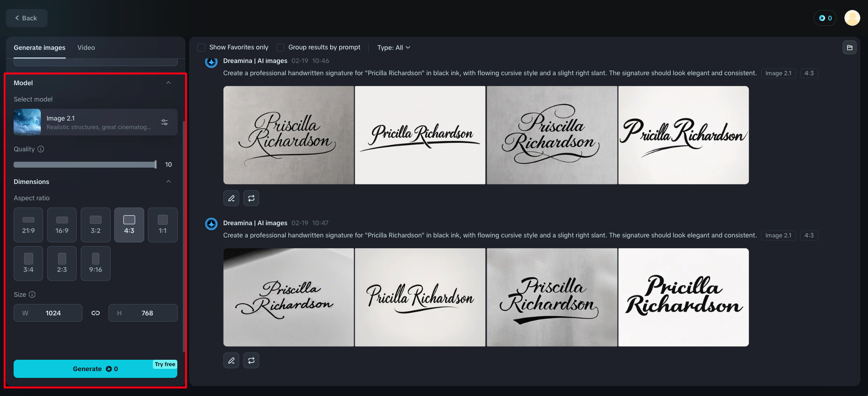Click the edit pencil icon under second result set

tap(231, 360)
